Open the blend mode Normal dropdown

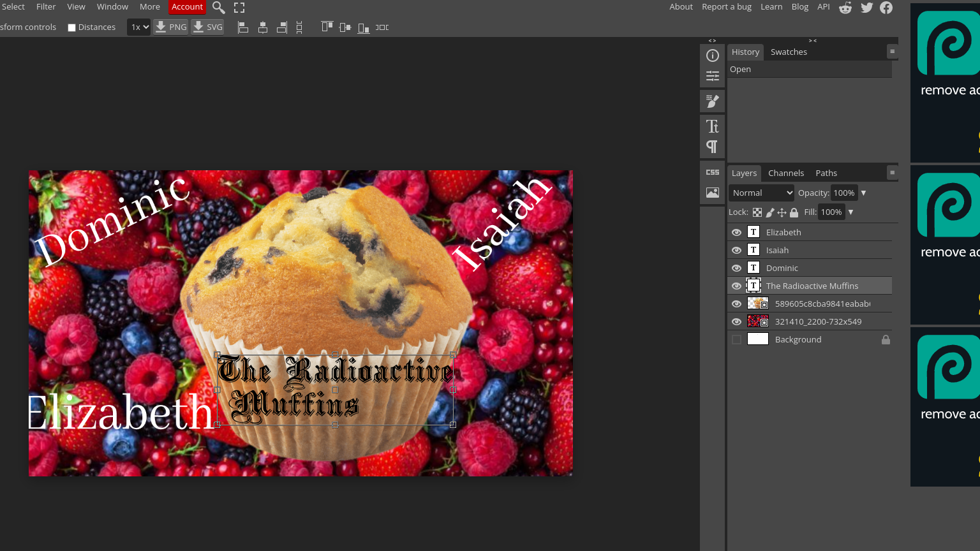coord(761,193)
